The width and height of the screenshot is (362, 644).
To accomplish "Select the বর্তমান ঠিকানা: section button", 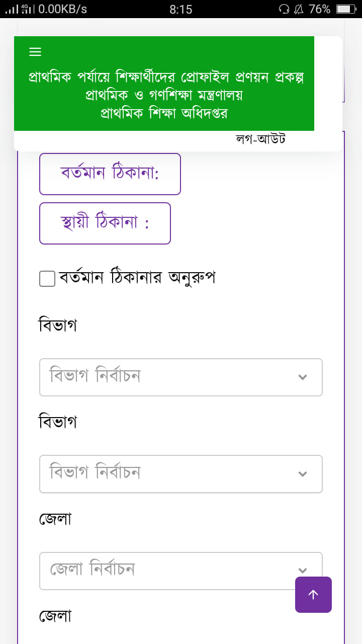I will pyautogui.click(x=110, y=174).
